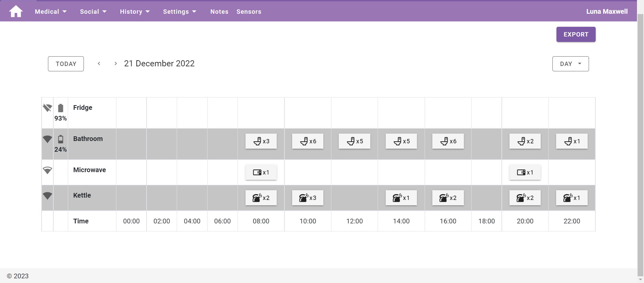Click the Kettle wifi signal icon
The width and height of the screenshot is (644, 283).
[x=47, y=196]
